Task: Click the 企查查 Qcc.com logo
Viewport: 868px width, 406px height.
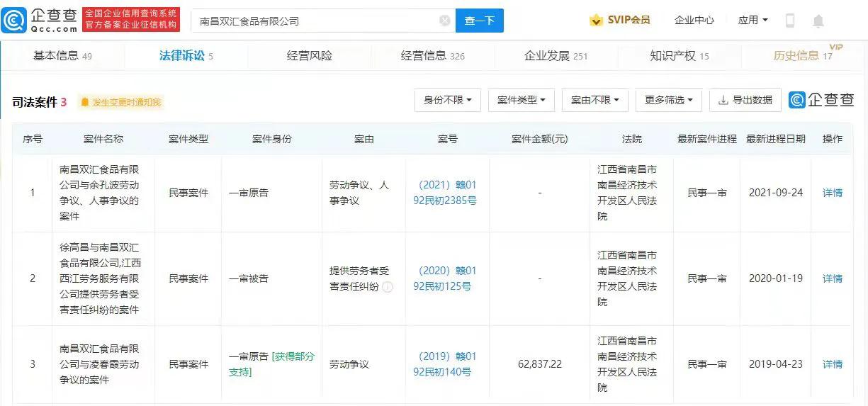Action: pyautogui.click(x=40, y=20)
